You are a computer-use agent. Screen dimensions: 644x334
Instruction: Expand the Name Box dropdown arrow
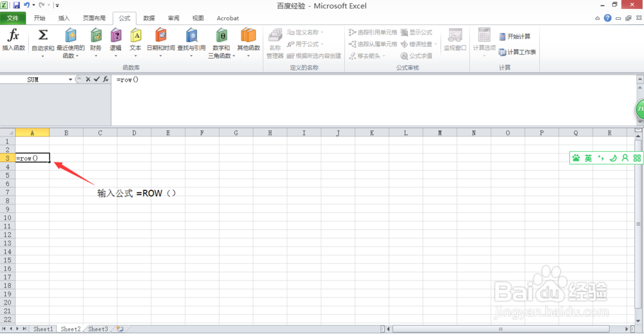(x=71, y=80)
